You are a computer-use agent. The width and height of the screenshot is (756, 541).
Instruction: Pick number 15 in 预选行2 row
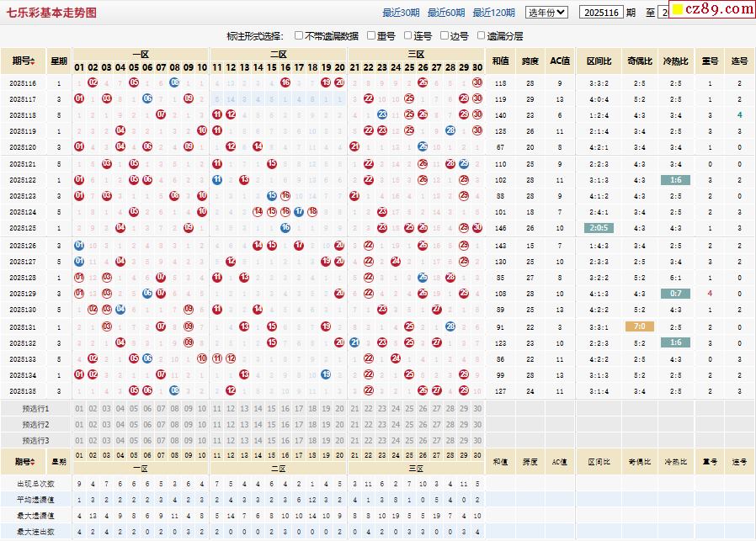click(x=271, y=424)
